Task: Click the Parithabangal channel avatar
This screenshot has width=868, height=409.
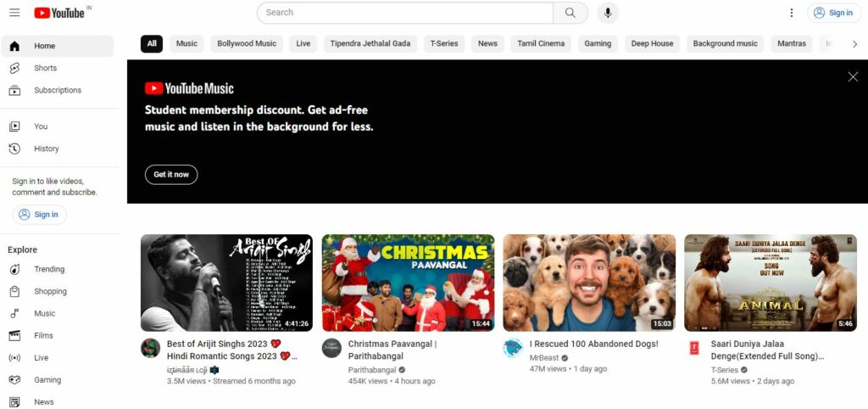Action: coord(331,348)
